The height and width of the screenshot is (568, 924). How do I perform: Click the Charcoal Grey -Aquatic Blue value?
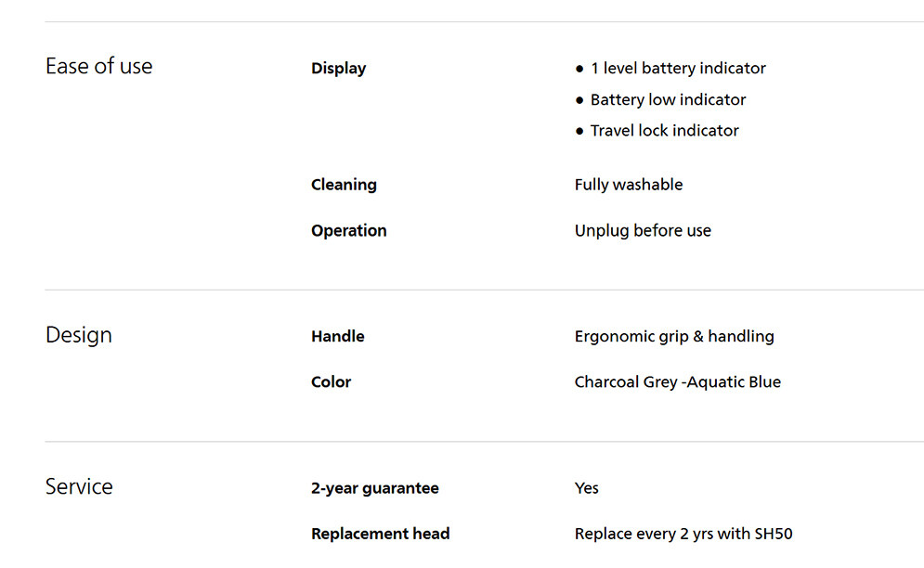click(678, 382)
